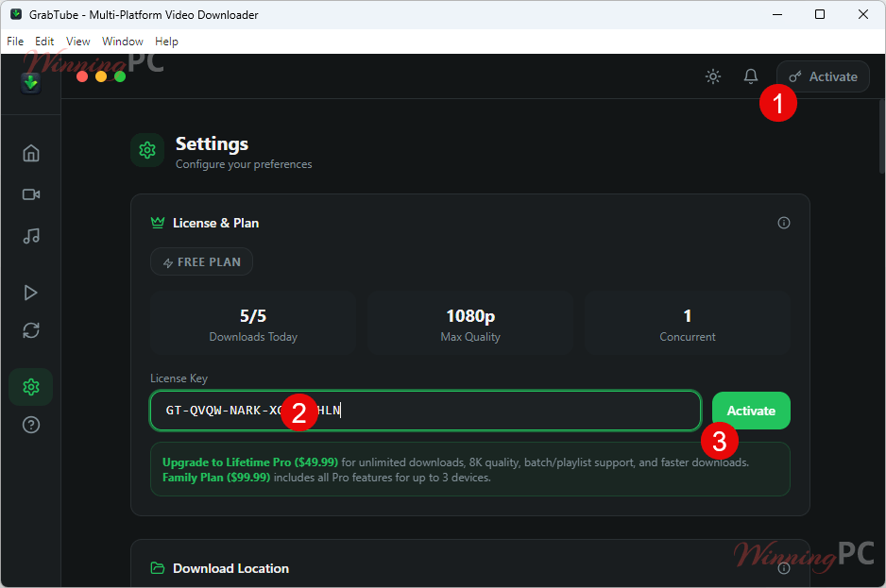Select the Settings gear in sidebar
886x588 pixels.
(31, 387)
